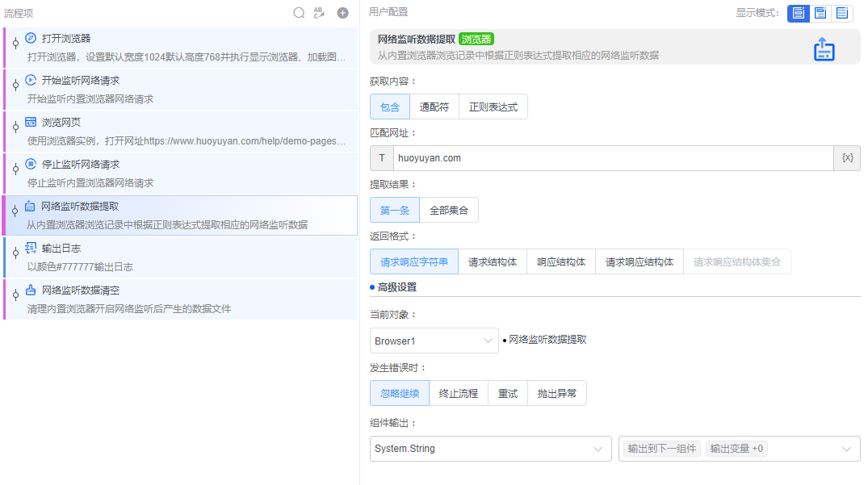Click the 网络监听数据清空 step icon
The width and height of the screenshot is (868, 485).
pyautogui.click(x=31, y=289)
